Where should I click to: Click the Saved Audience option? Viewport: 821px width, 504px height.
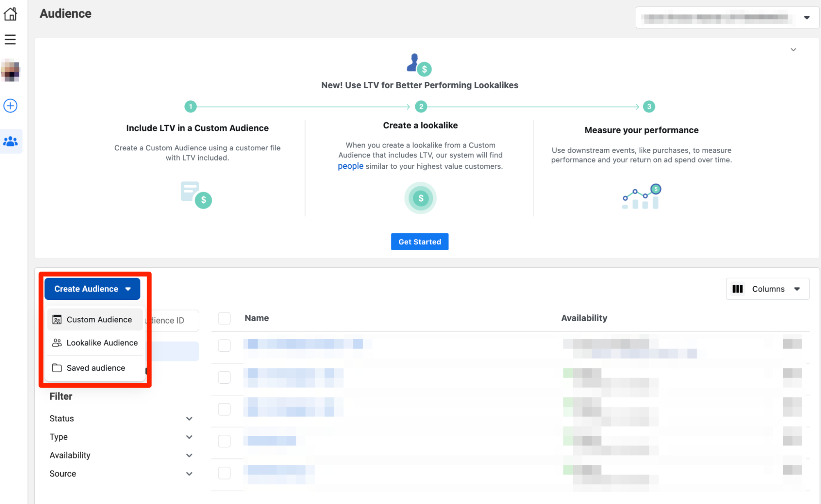click(96, 368)
